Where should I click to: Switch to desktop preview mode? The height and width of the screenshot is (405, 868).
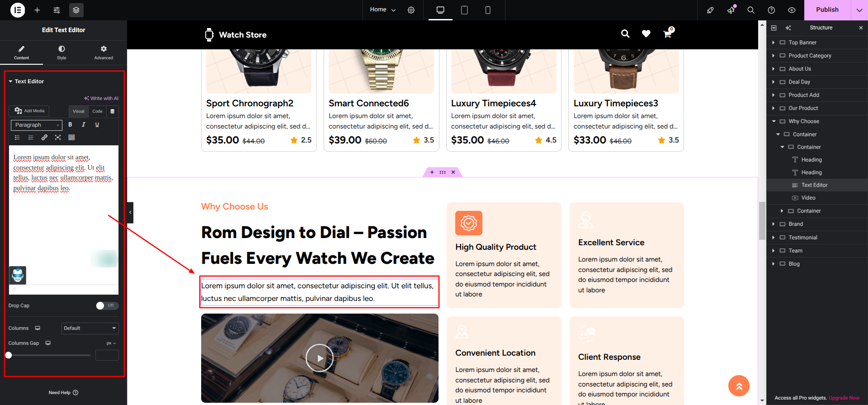point(440,10)
